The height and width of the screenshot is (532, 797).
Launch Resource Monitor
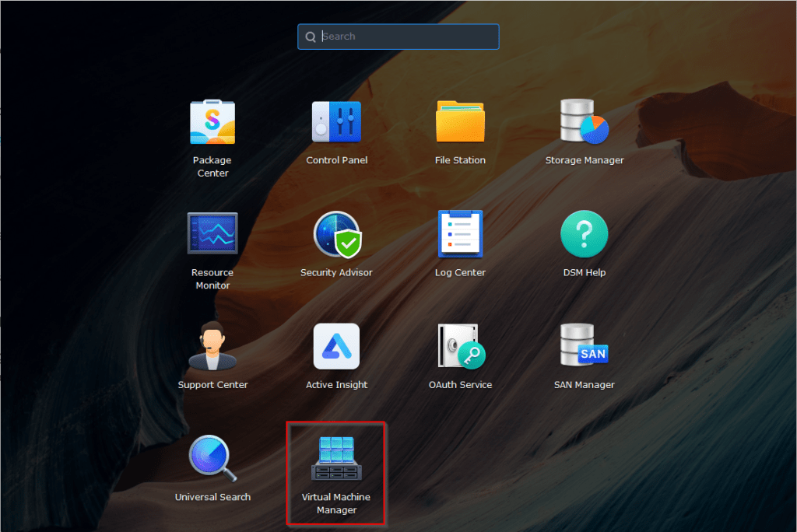coord(212,233)
